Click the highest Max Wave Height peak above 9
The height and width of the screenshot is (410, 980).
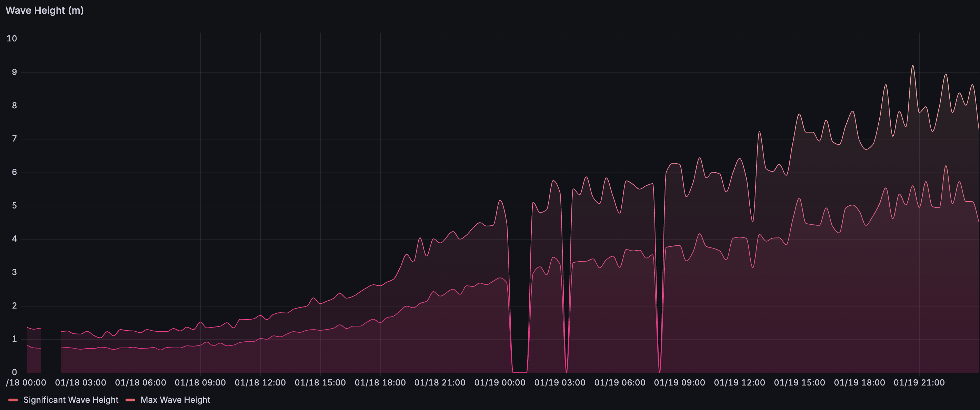(x=912, y=66)
